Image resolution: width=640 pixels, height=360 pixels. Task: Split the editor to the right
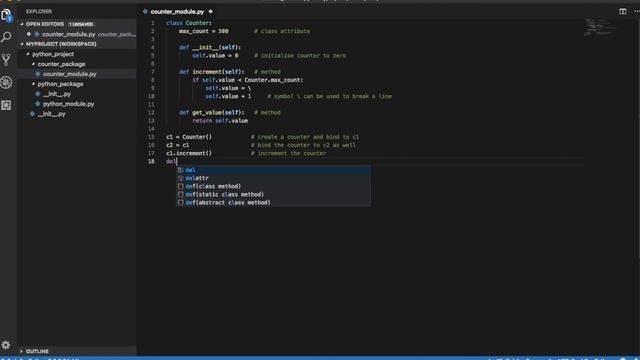coord(622,11)
